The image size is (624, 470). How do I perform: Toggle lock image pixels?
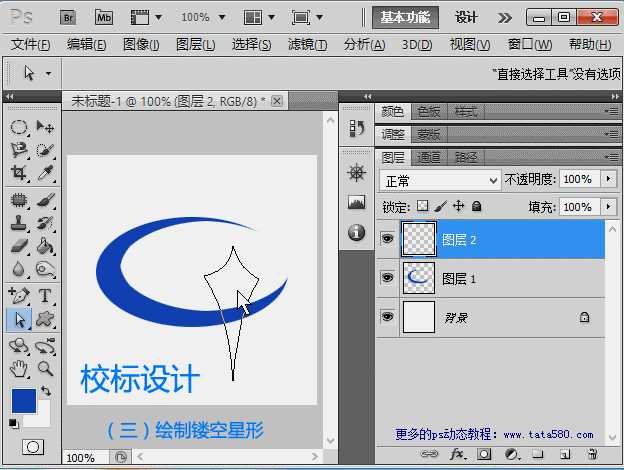[x=440, y=206]
